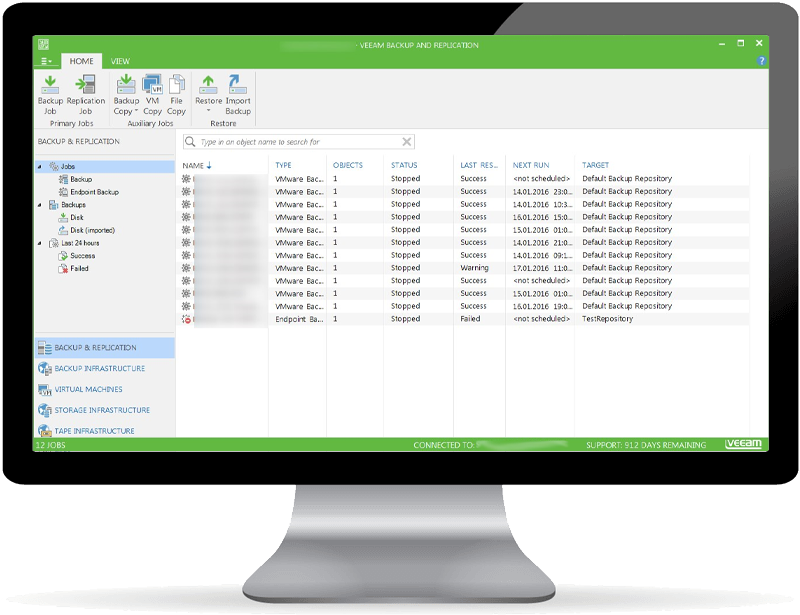Open the main application menu dropdown
The image size is (800, 615).
pyautogui.click(x=46, y=61)
